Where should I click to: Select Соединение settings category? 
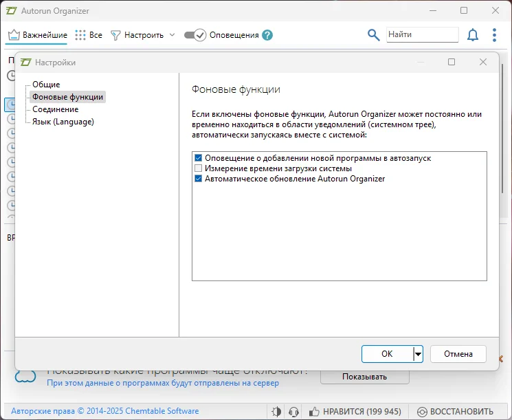55,109
